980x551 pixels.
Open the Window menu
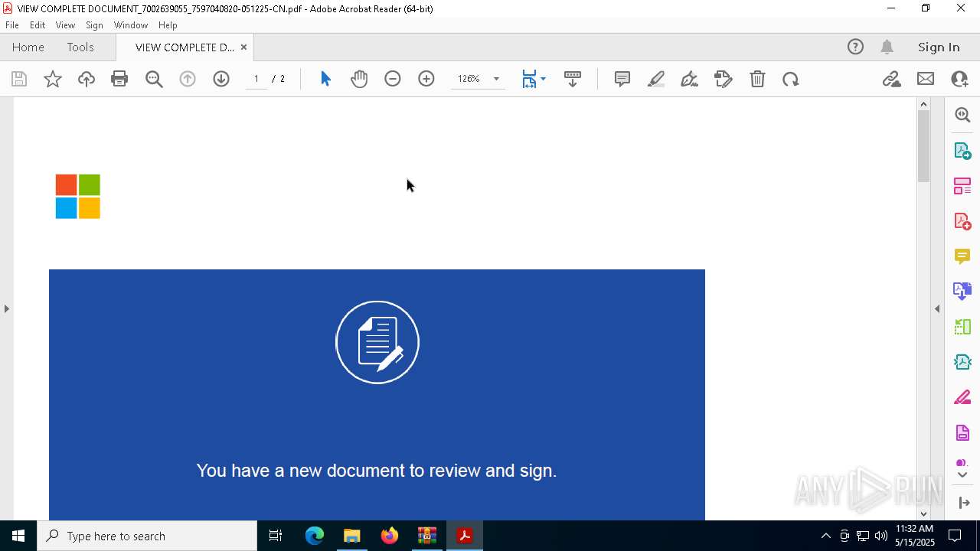click(x=131, y=25)
